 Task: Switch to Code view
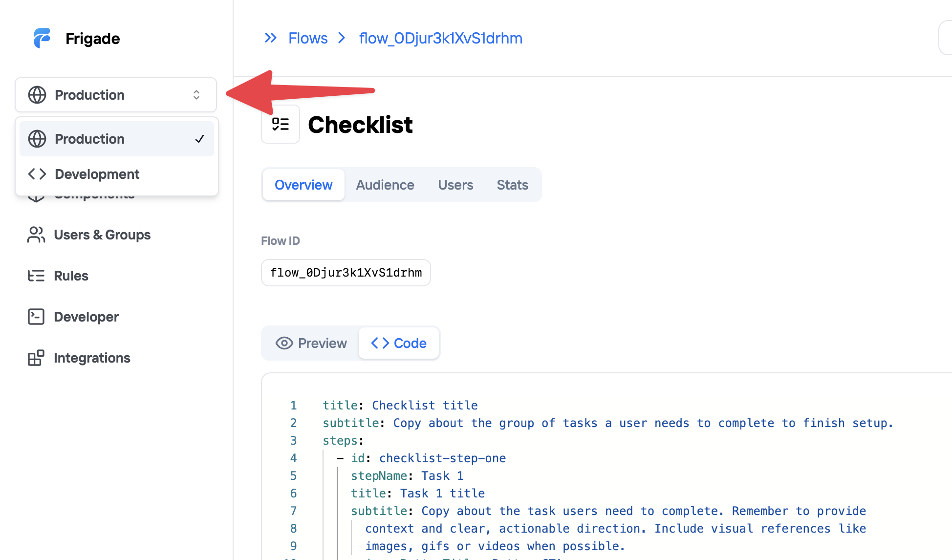[x=399, y=343]
